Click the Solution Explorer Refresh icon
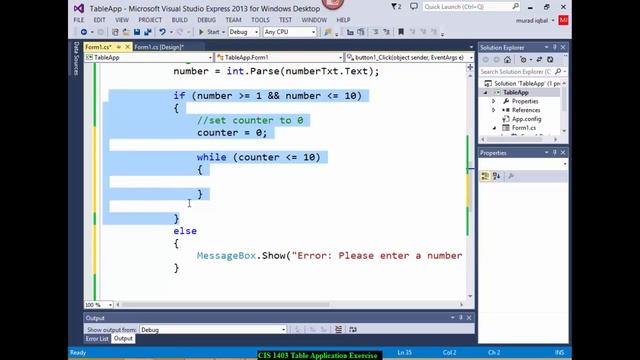Image resolution: width=640 pixels, height=360 pixels. pyautogui.click(x=550, y=60)
